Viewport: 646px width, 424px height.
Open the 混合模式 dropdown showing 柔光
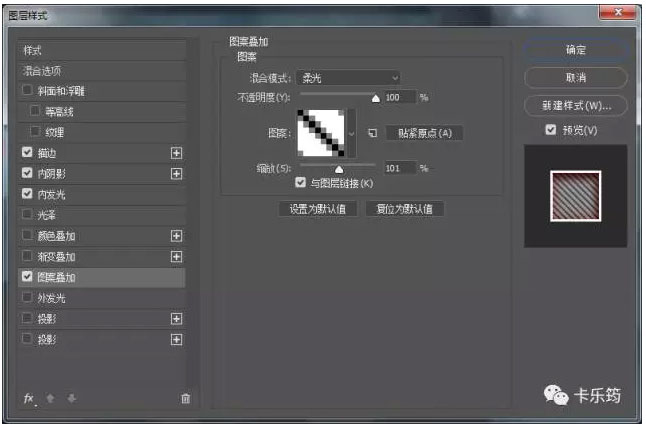click(348, 77)
